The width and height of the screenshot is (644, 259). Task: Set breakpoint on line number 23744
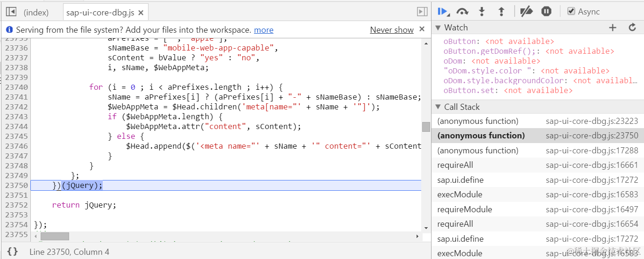coord(16,126)
